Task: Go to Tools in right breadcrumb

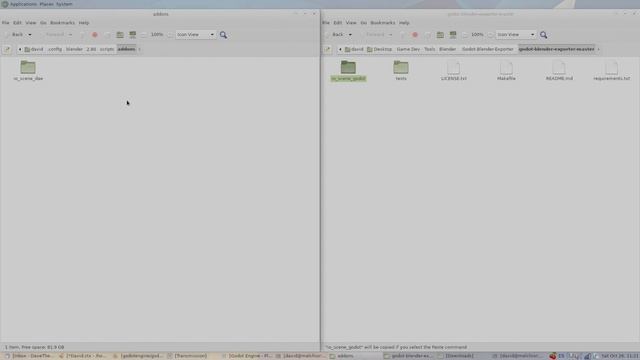Action: [x=429, y=49]
